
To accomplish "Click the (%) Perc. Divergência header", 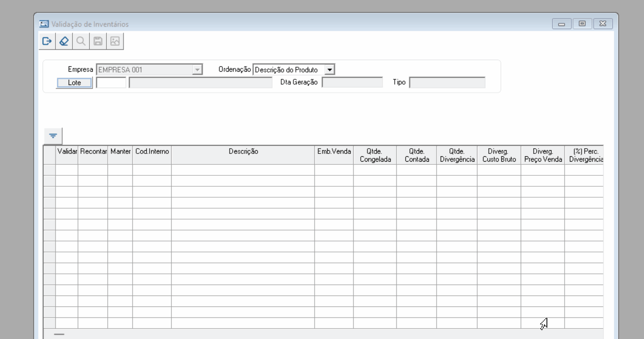I will click(585, 155).
